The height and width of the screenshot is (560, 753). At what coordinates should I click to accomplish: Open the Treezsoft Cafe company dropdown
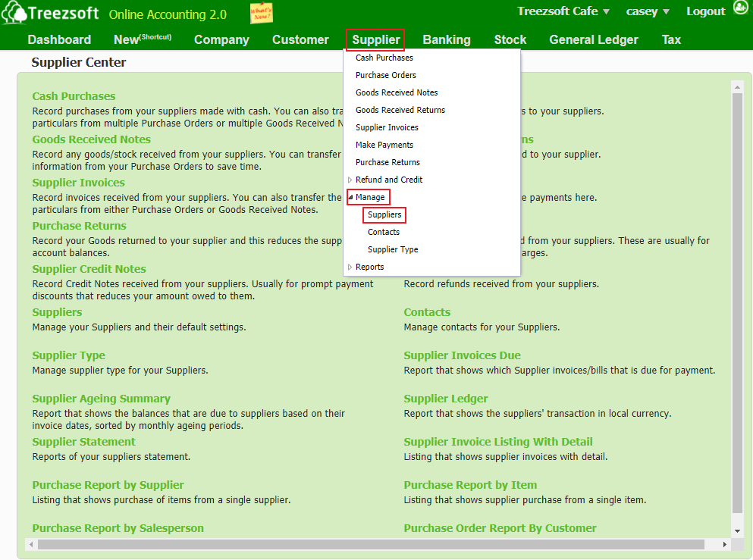[563, 11]
